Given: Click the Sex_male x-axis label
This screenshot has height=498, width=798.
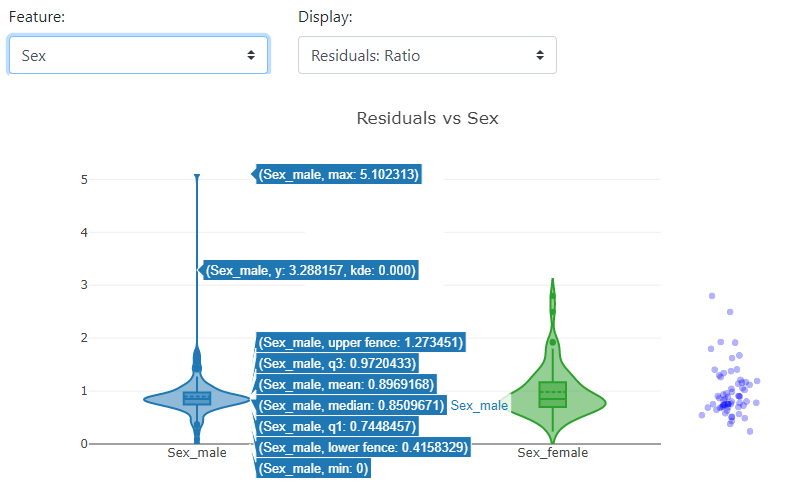Looking at the screenshot, I should (197, 453).
